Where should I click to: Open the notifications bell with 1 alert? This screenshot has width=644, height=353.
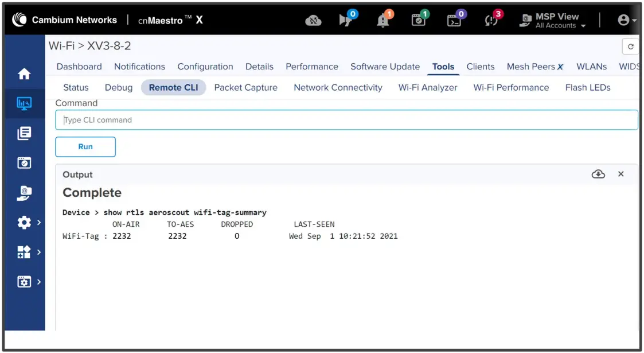(x=383, y=20)
